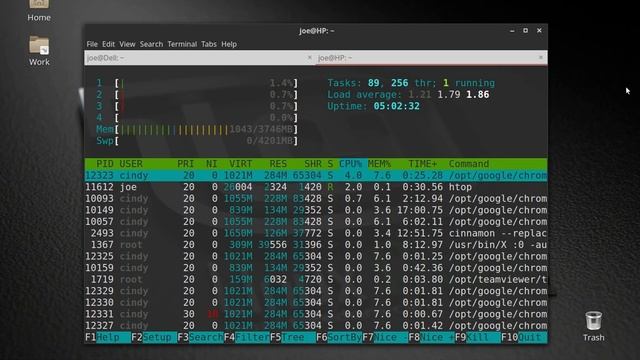640x360 pixels.
Task: Select process row with PID 12327
Action: coord(316,326)
